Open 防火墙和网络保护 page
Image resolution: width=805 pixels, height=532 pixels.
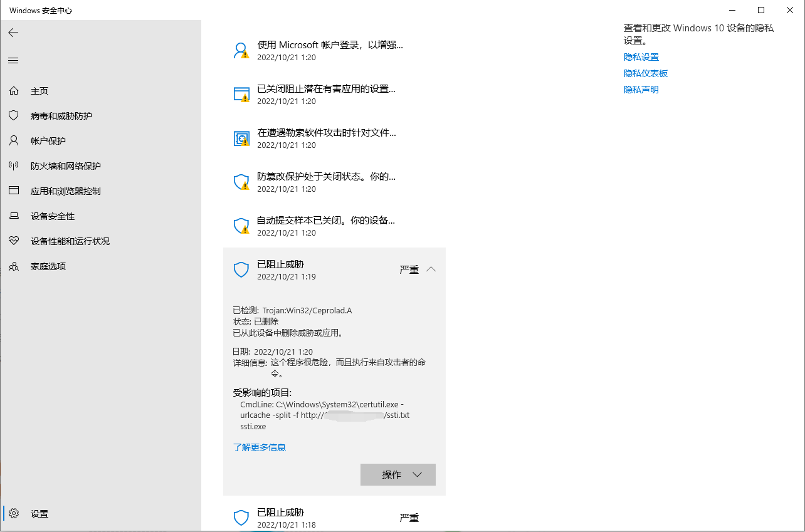(x=66, y=166)
